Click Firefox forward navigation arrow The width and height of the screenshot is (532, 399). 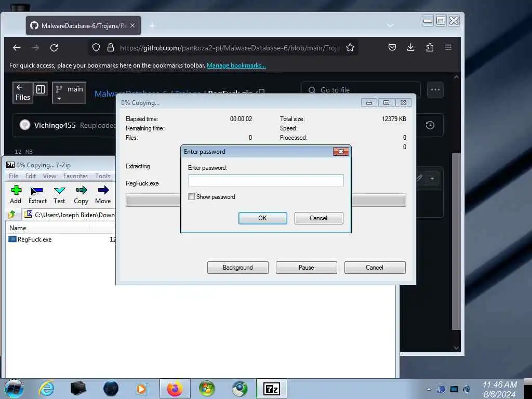pyautogui.click(x=35, y=48)
